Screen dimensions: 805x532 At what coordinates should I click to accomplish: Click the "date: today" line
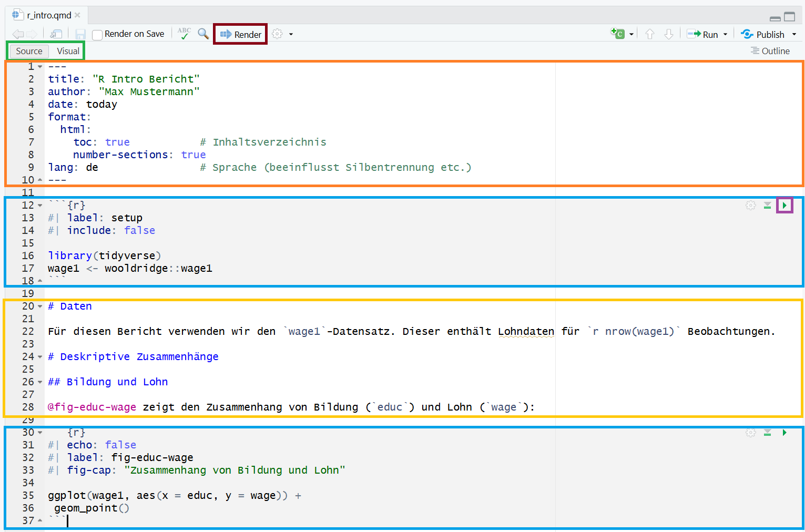(83, 104)
